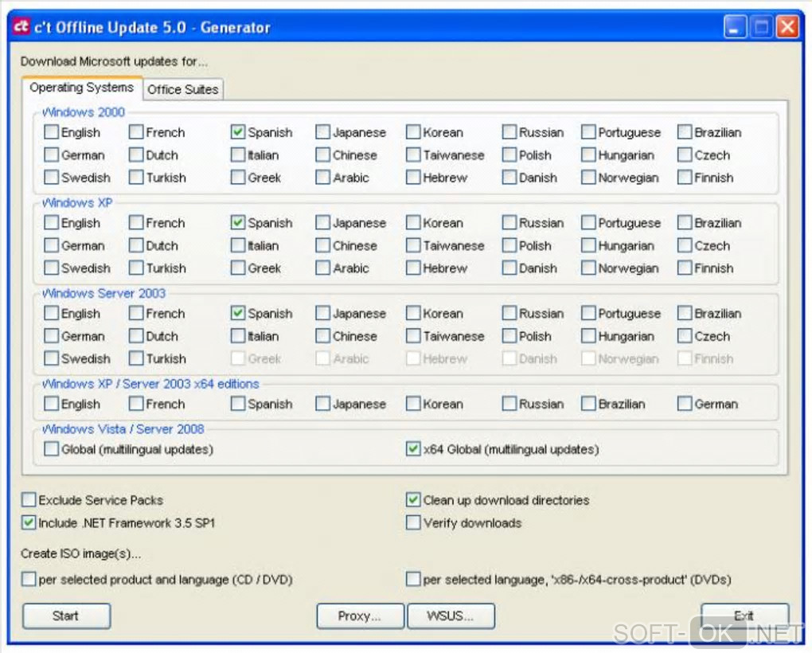Viewport: 812px width, 653px height.
Task: Tick Turkish in Windows Server 2003 group
Action: pos(136,358)
